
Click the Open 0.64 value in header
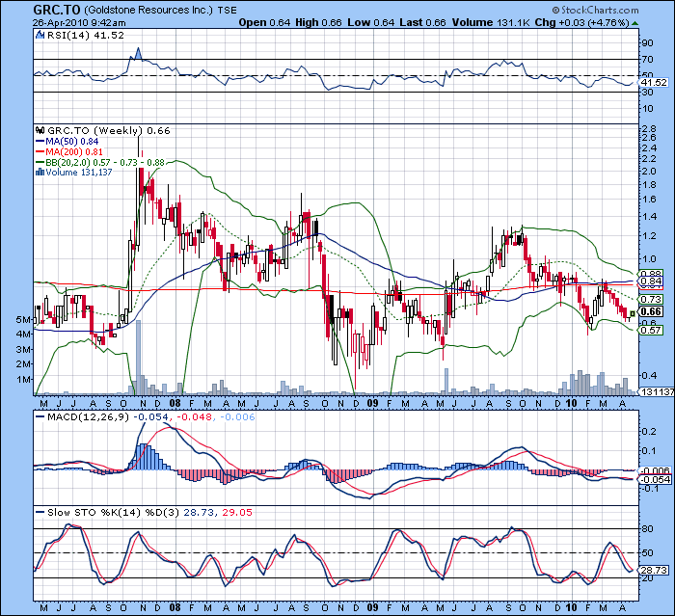265,22
